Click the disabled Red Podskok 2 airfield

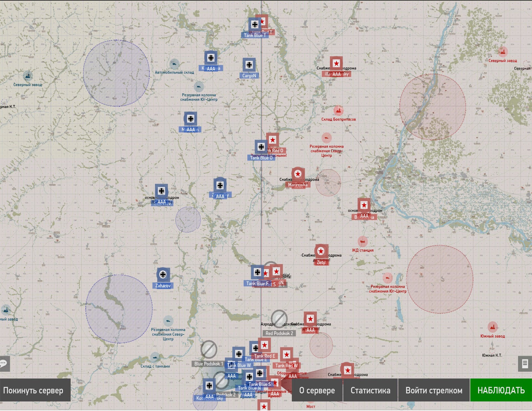[x=279, y=318]
